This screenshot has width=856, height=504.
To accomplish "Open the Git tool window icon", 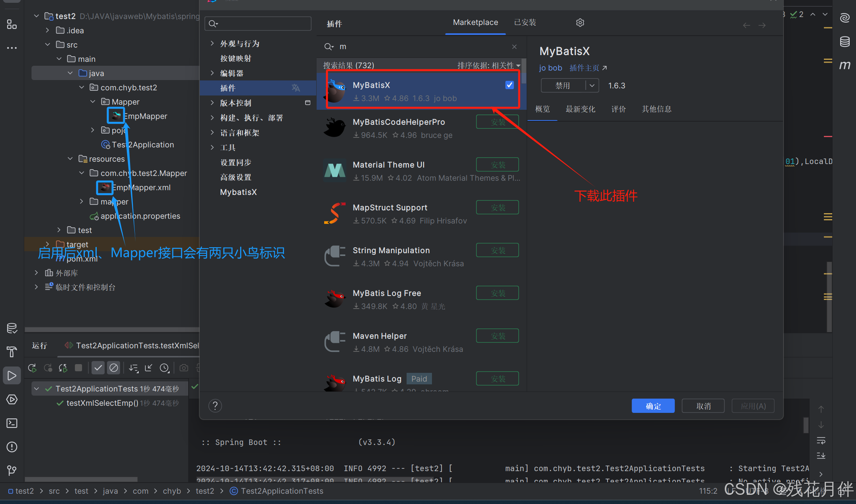I will point(12,470).
